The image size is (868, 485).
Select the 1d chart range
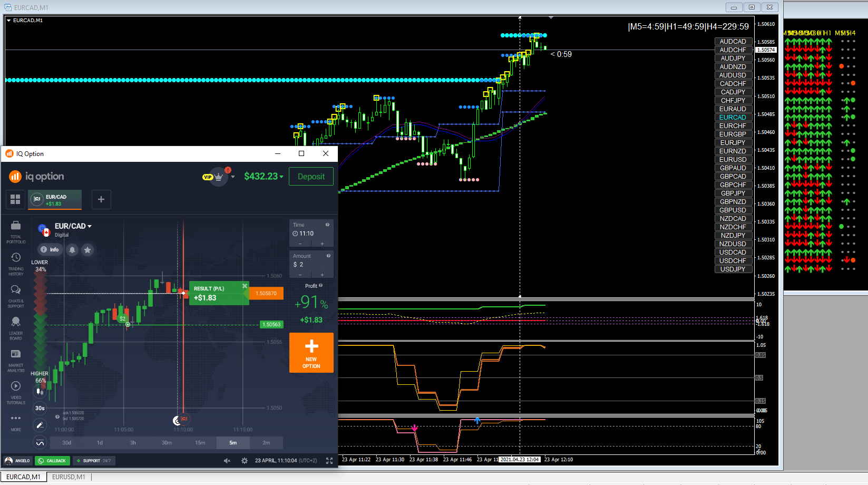point(100,443)
